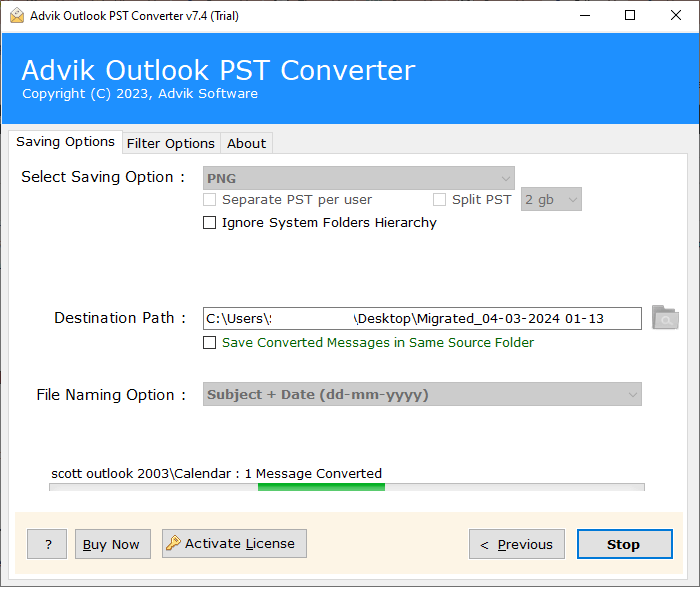Click the '1 Message Converted' status text
This screenshot has width=700, height=592.
tap(313, 473)
